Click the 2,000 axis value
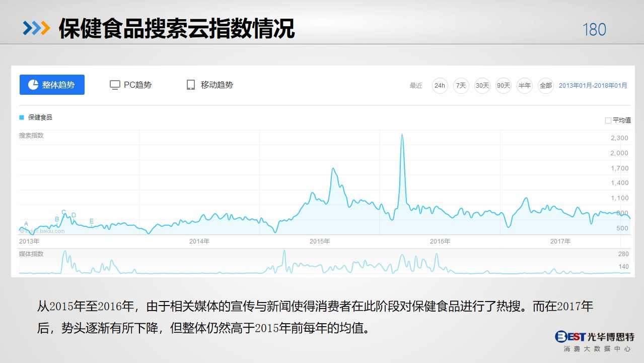The image size is (644, 363). tap(619, 153)
